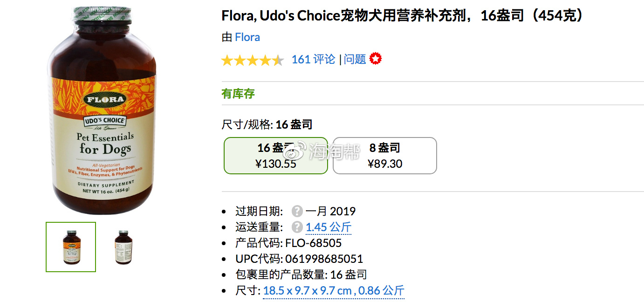Click the 包裹里的产品数量 line
644x302 pixels.
301,275
